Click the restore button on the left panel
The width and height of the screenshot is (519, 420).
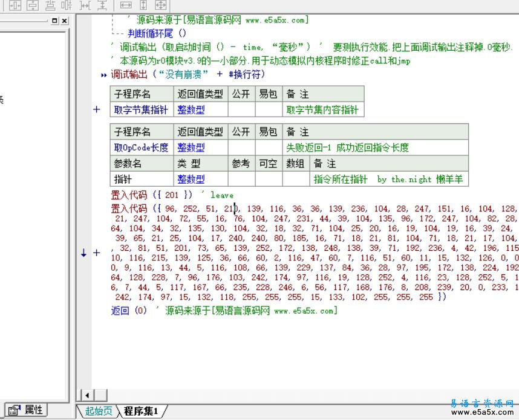click(54, 21)
